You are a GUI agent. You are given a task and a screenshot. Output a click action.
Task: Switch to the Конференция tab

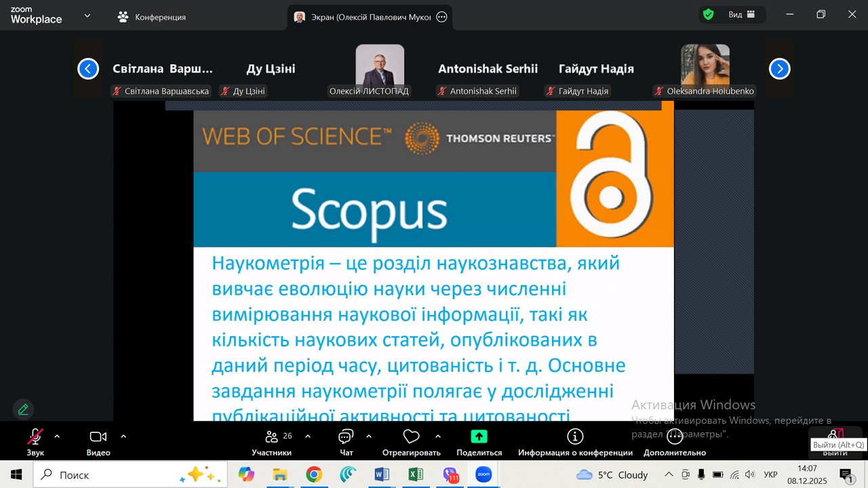tap(152, 17)
